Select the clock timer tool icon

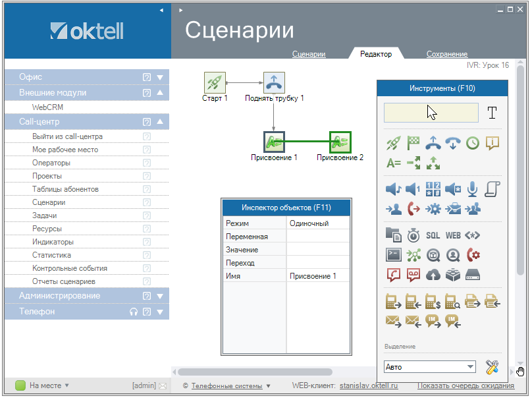tap(472, 143)
